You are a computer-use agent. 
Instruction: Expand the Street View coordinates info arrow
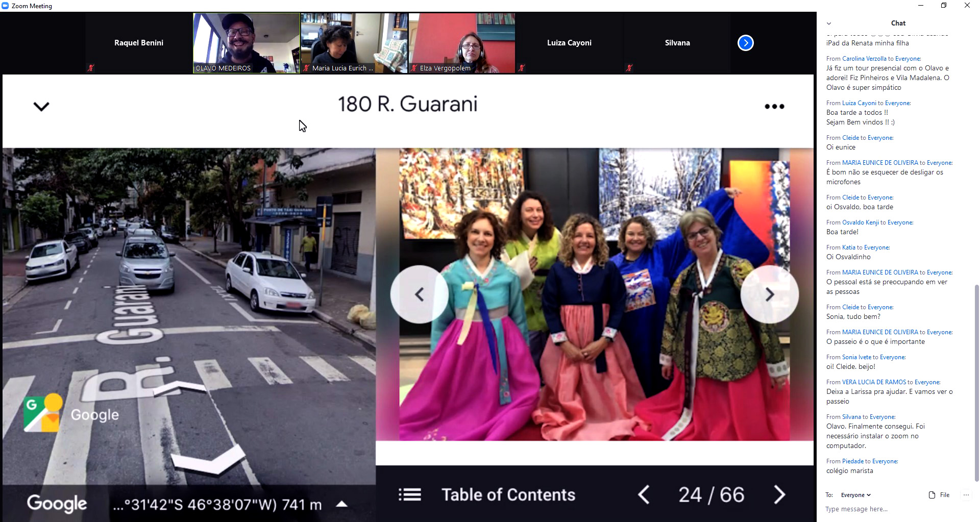coord(341,504)
